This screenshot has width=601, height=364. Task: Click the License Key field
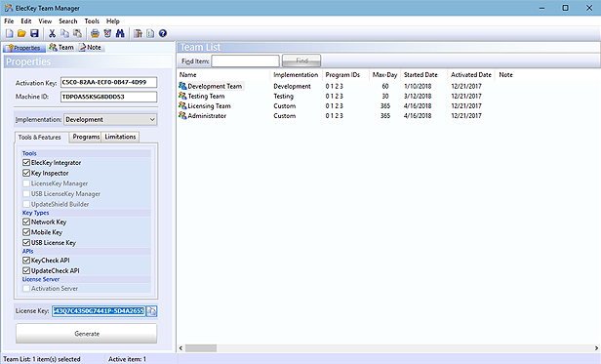pyautogui.click(x=99, y=311)
